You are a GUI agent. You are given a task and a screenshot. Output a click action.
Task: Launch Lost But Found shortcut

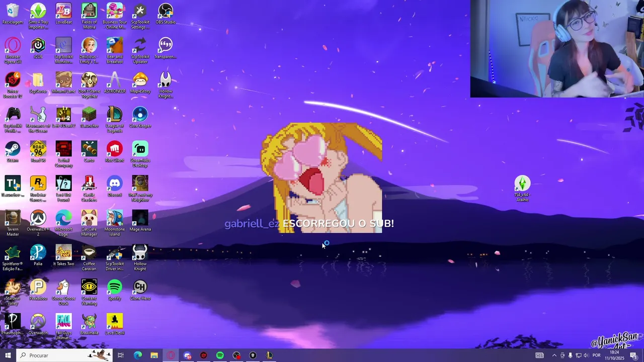click(x=63, y=189)
